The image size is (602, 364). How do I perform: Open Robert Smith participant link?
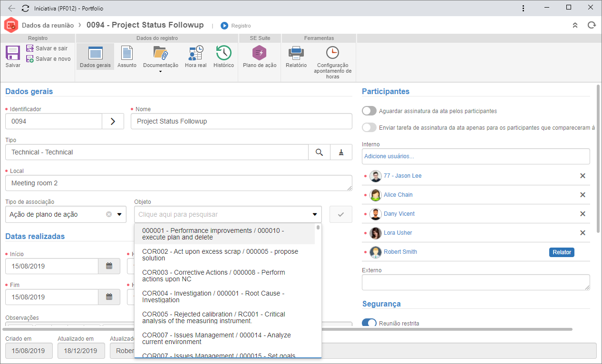tap(400, 252)
